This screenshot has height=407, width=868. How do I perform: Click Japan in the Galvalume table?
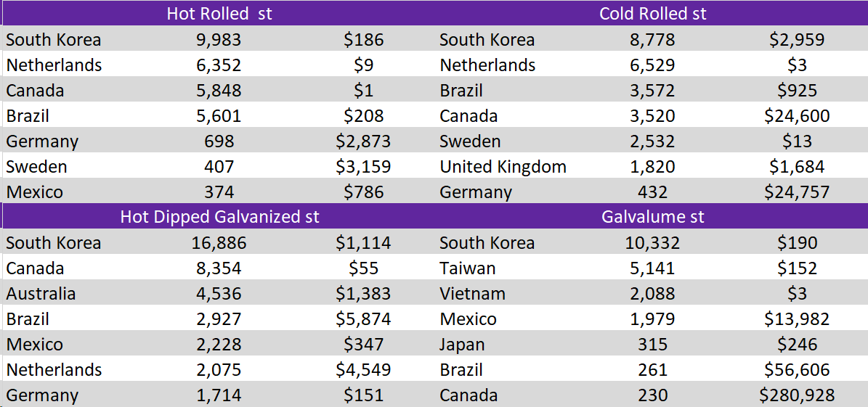click(462, 345)
